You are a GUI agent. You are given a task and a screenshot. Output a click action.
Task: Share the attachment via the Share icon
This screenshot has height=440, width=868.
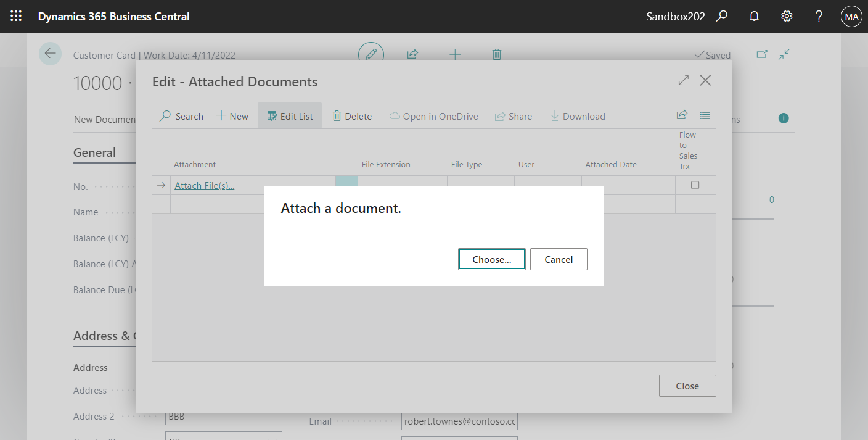point(514,116)
